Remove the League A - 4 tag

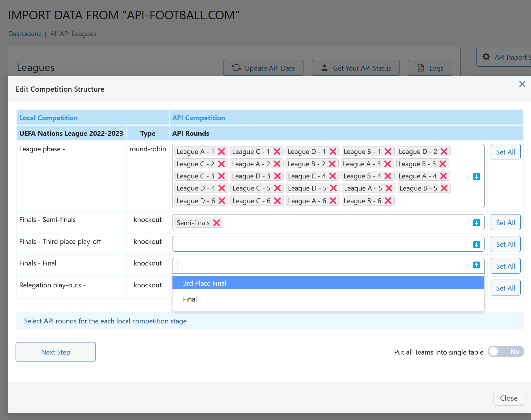[444, 176]
